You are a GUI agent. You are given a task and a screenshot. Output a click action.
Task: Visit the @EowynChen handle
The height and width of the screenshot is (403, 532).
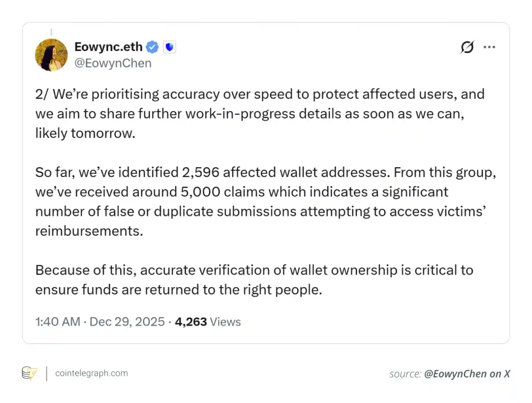coord(113,63)
